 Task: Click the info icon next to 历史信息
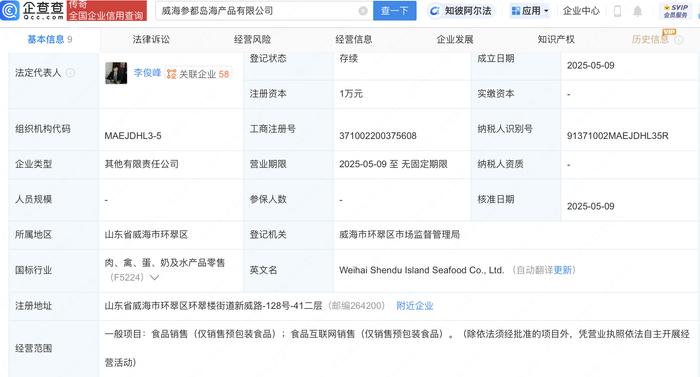pyautogui.click(x=679, y=40)
